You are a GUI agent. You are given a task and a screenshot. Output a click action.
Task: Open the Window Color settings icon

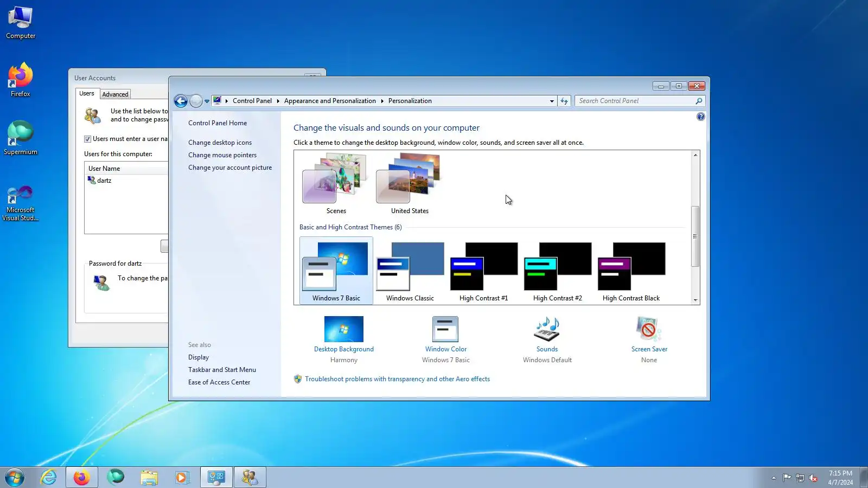pyautogui.click(x=445, y=330)
